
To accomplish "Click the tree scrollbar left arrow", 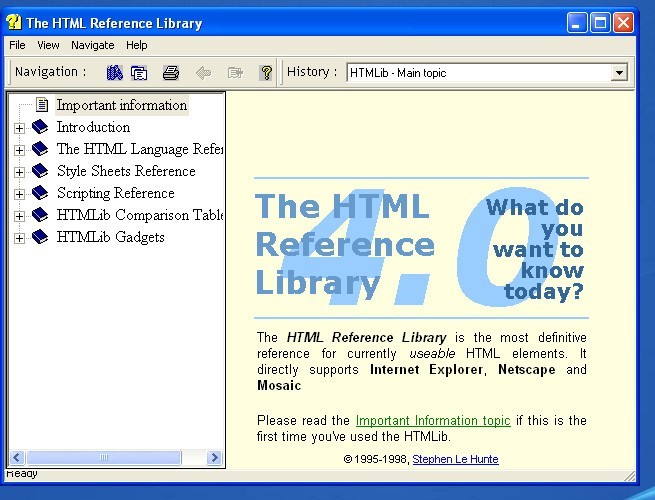I will pos(17,457).
